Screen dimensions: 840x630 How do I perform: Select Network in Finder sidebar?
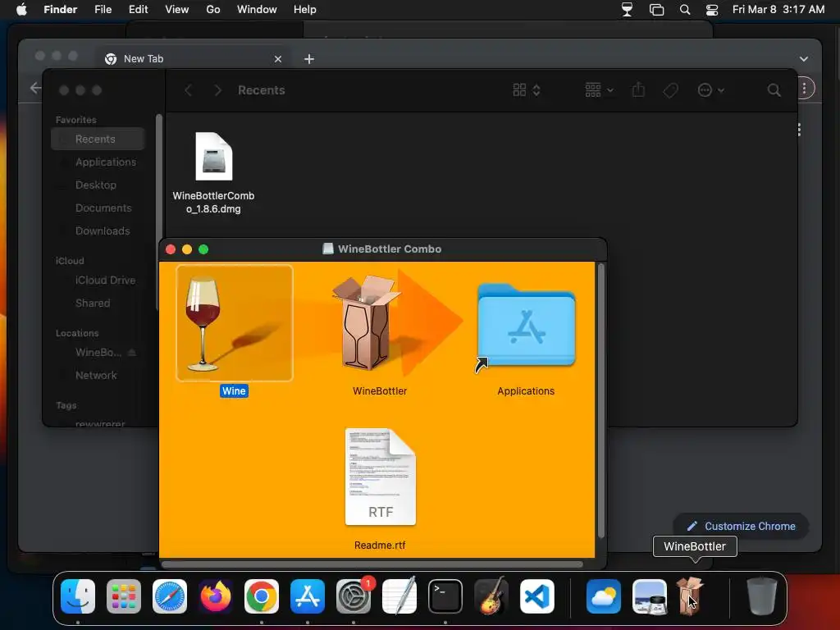(98, 376)
